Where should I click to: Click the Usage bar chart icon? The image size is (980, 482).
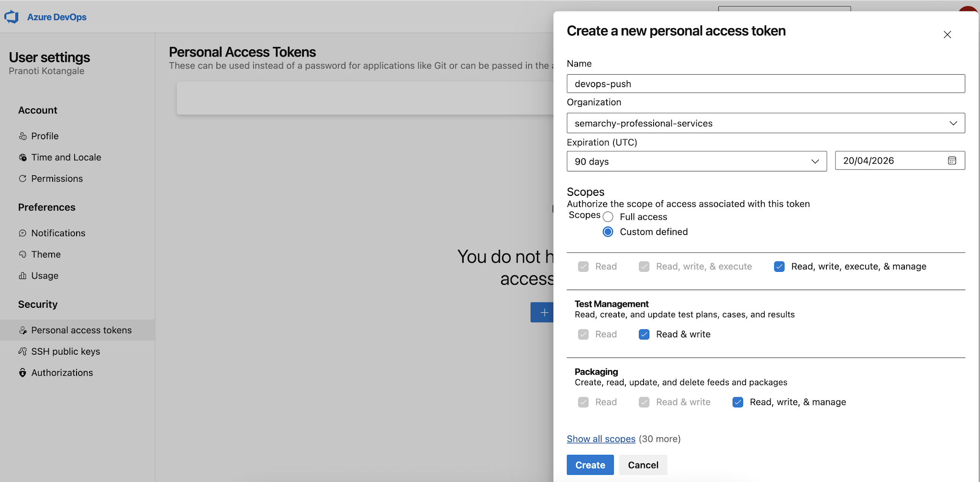click(22, 276)
